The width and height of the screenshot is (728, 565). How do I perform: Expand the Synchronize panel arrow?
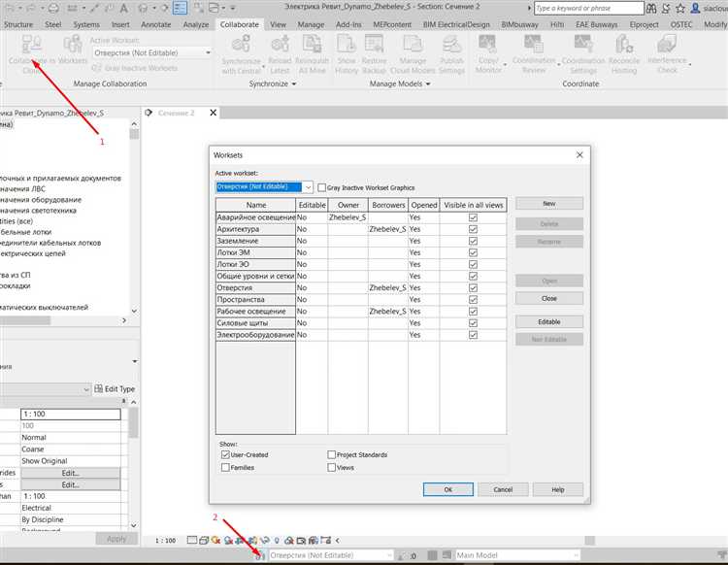tap(294, 84)
